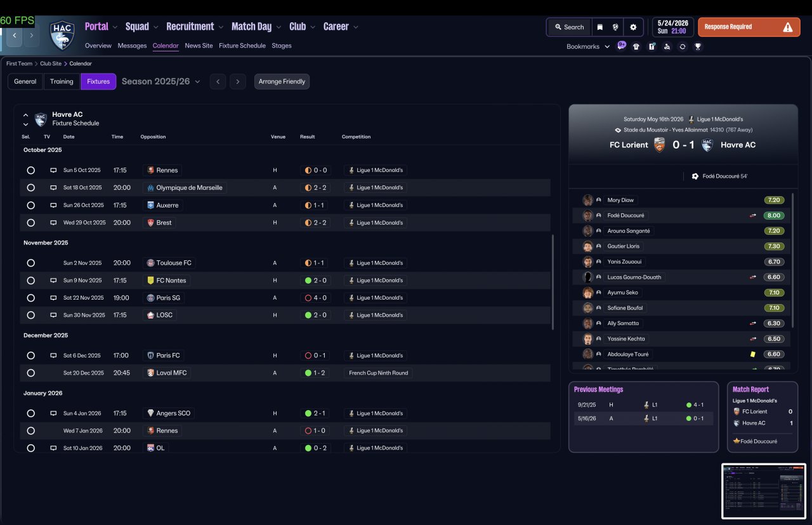Select the radio button for Laval MFC fixture
This screenshot has height=525, width=812.
[x=30, y=373]
